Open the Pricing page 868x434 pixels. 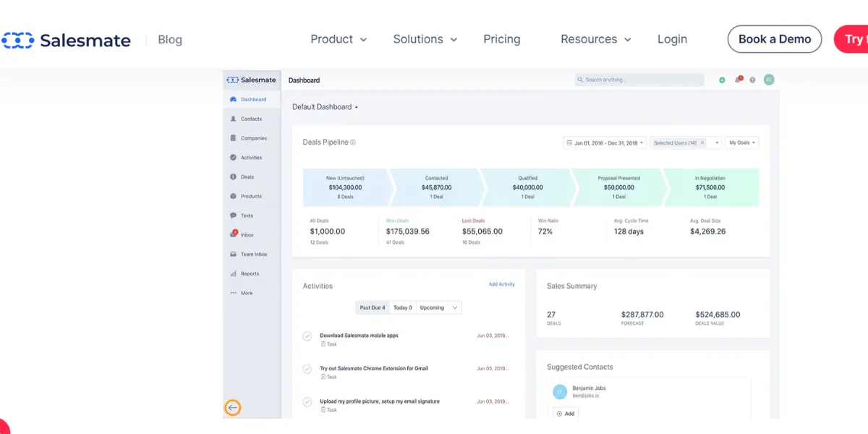[502, 39]
